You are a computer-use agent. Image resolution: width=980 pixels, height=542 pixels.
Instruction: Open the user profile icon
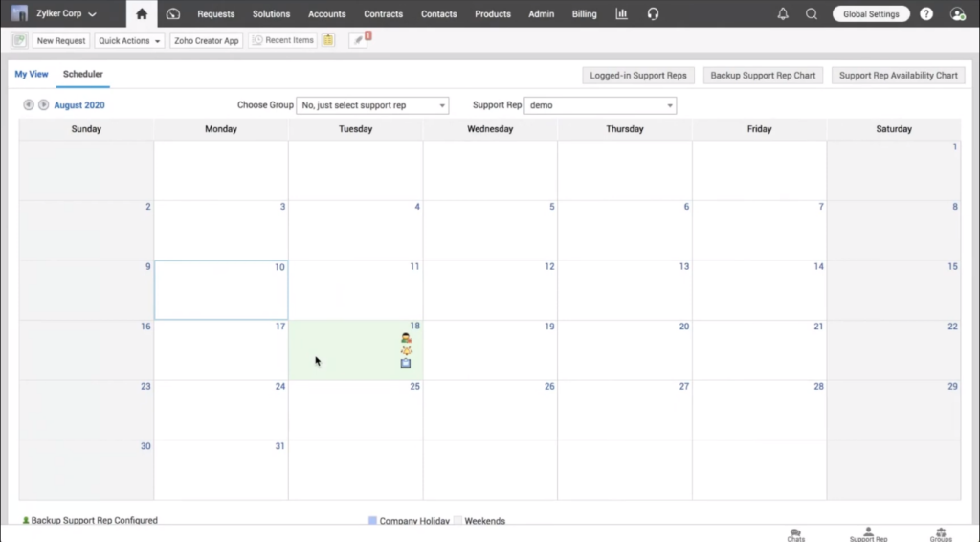pyautogui.click(x=957, y=14)
